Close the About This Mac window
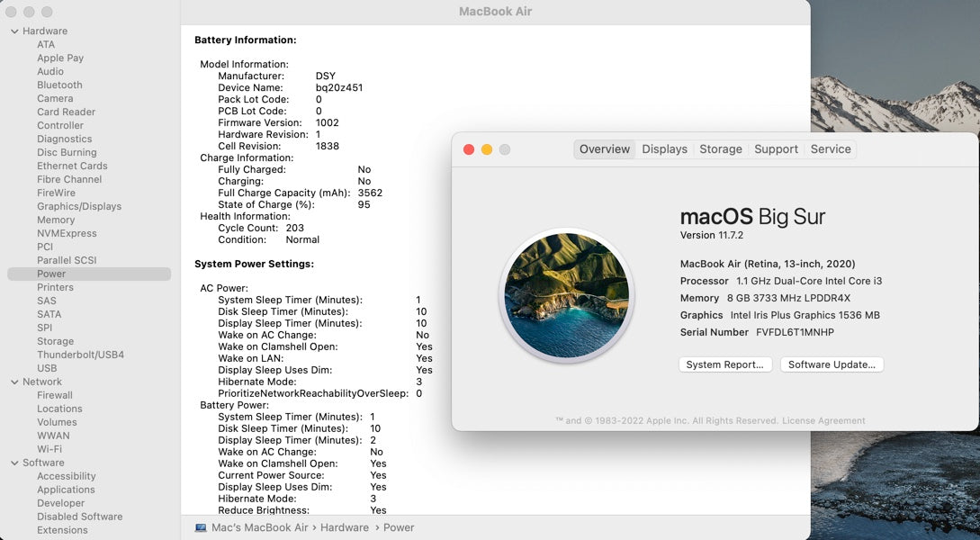 click(469, 149)
